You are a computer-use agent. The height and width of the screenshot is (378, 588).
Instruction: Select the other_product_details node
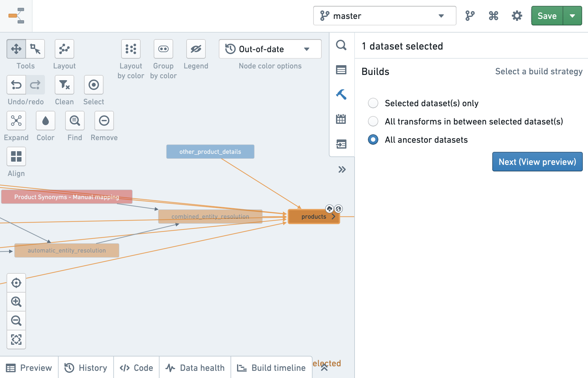click(210, 152)
